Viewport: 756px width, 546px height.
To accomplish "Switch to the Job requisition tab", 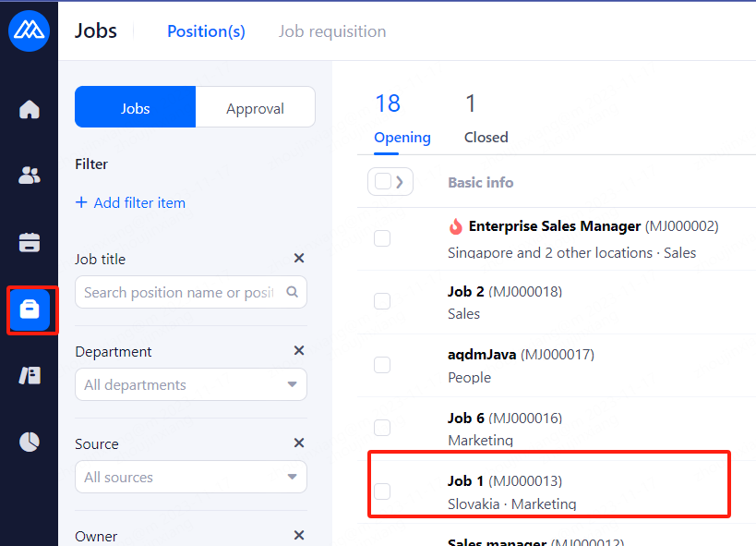I will [332, 31].
